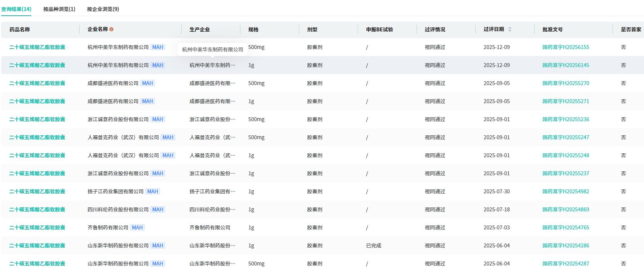Open approval number 国药准字H20254765
644x269 pixels.
pyautogui.click(x=566, y=227)
